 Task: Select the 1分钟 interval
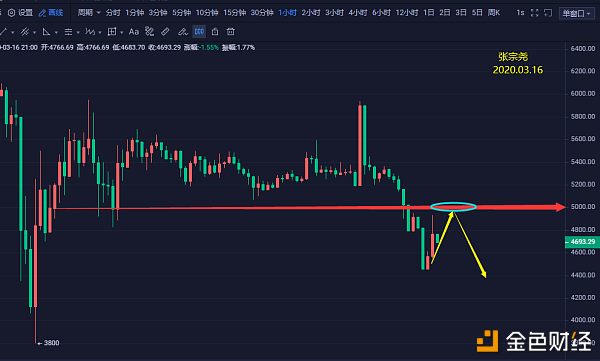click(135, 13)
